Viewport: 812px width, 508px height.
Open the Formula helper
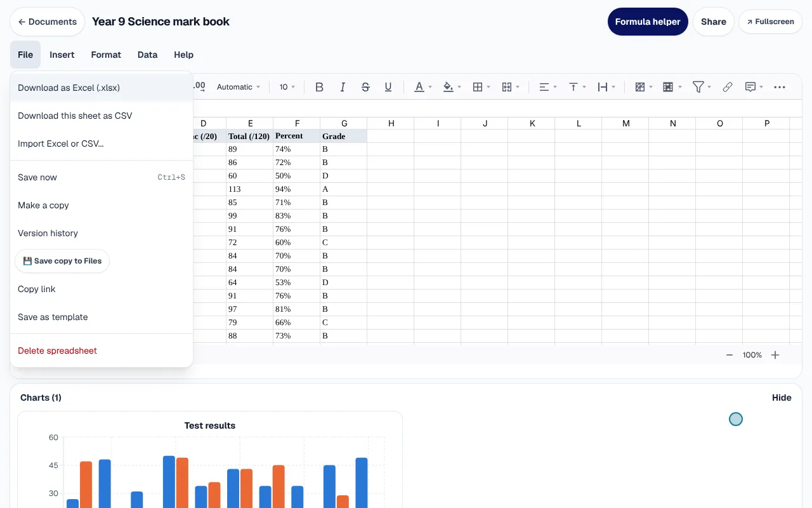[x=648, y=22]
